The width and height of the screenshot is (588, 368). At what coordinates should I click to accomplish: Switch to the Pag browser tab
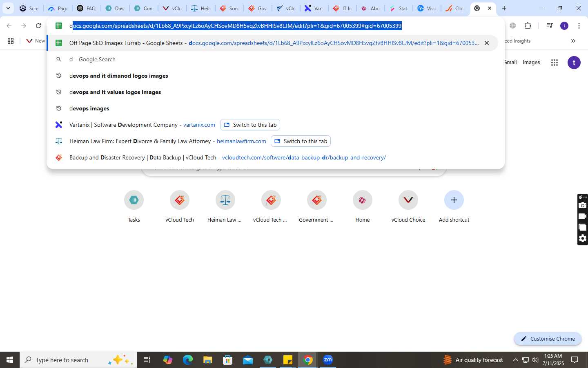pos(58,8)
